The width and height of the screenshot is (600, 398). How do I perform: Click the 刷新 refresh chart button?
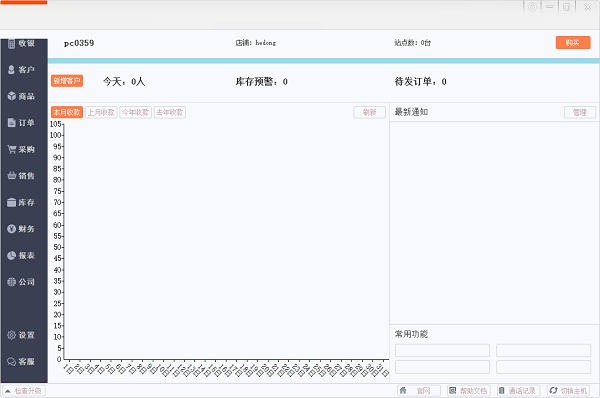coord(369,112)
